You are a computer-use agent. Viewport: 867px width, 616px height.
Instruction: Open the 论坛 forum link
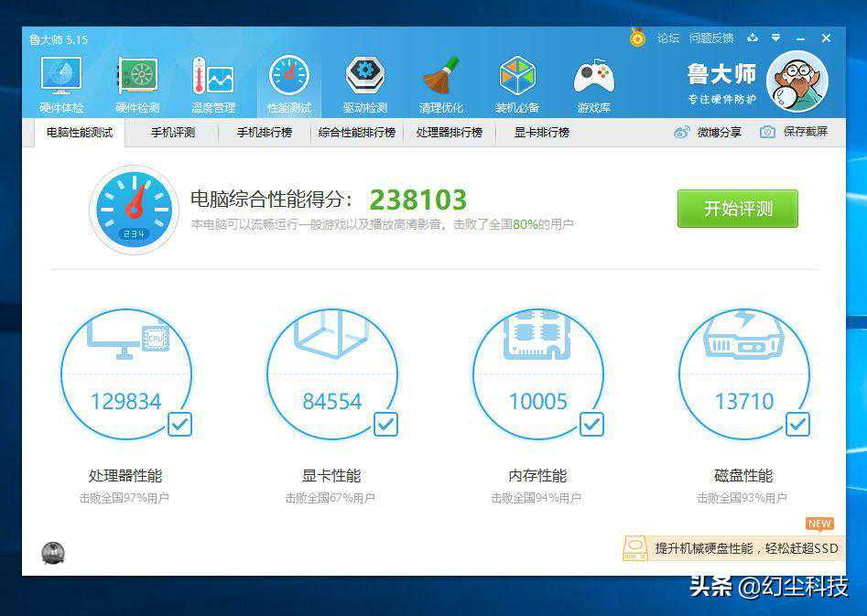[x=668, y=38]
